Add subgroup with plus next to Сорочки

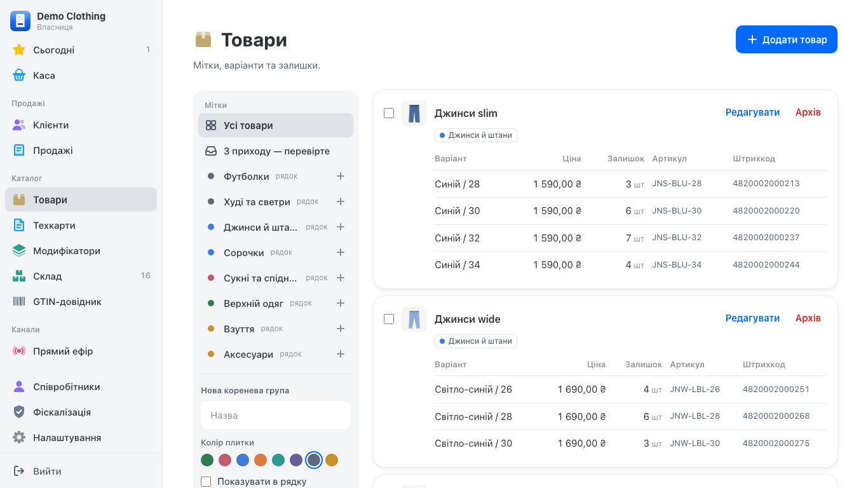341,252
